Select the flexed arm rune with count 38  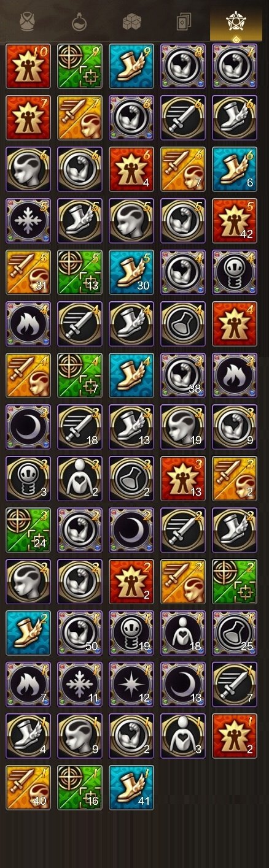tap(183, 375)
